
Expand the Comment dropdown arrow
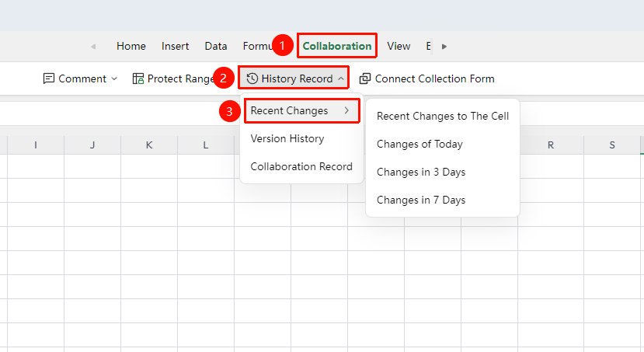tap(114, 78)
